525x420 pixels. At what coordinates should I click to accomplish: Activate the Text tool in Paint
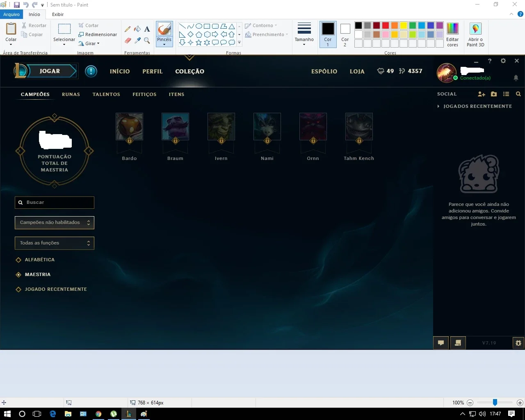(147, 29)
